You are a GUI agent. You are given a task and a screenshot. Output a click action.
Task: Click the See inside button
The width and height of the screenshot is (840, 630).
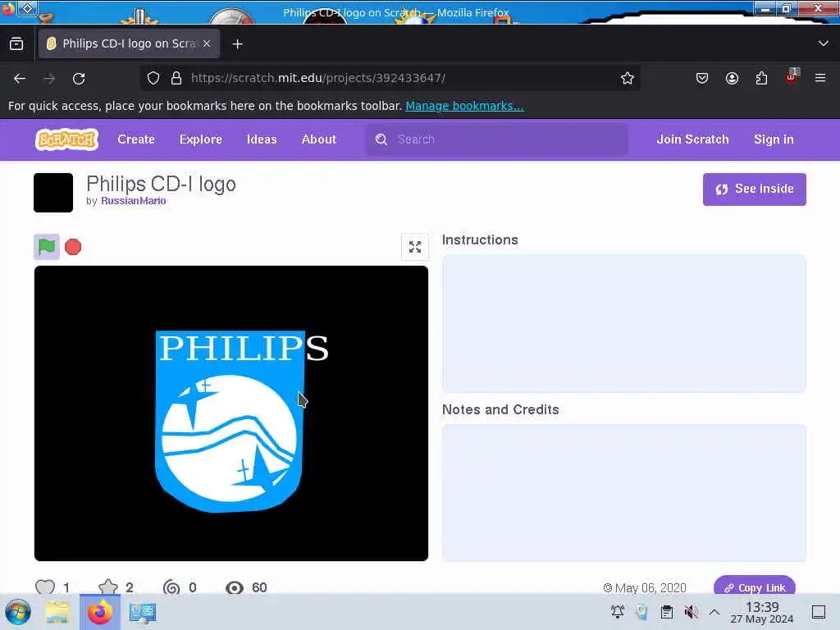click(755, 189)
